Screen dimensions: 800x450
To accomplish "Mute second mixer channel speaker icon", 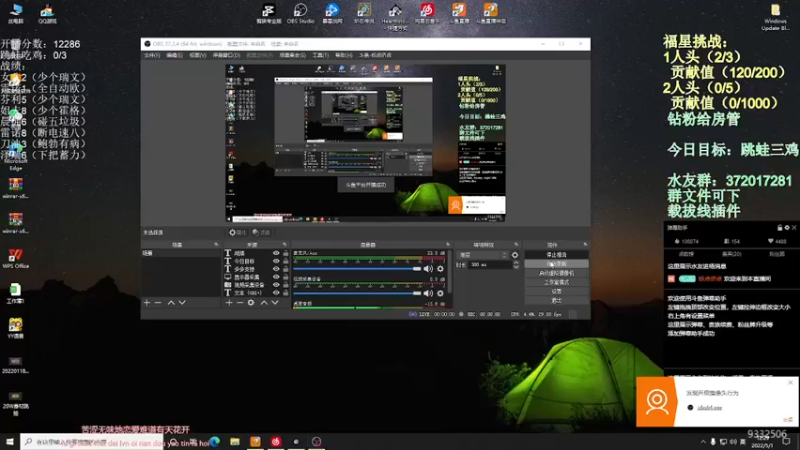I will tap(429, 293).
